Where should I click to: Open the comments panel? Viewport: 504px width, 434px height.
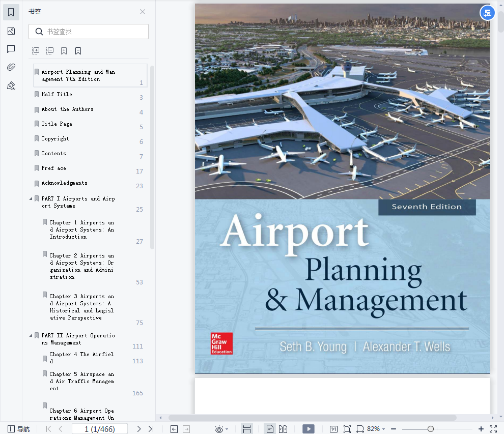coord(11,49)
